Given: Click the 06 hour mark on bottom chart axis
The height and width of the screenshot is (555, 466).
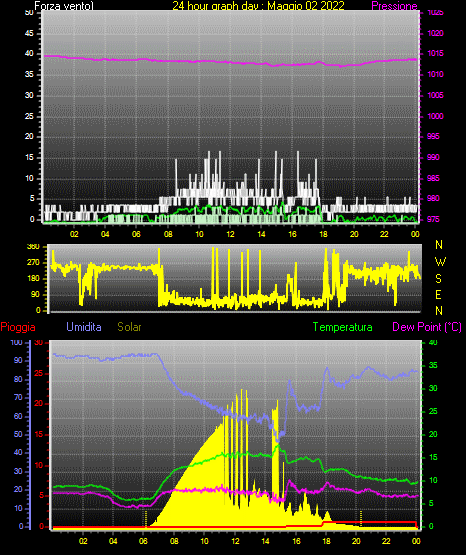Looking at the screenshot, I should pos(143,541).
